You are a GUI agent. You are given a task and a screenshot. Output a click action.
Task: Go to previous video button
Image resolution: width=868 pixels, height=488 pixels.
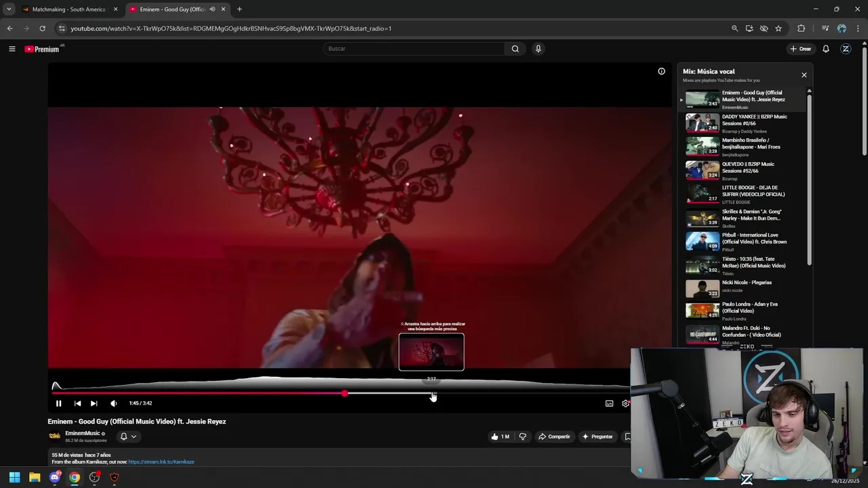tap(77, 403)
